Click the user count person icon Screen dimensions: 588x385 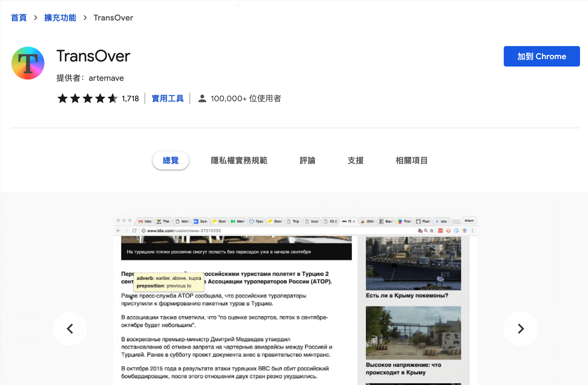point(202,98)
